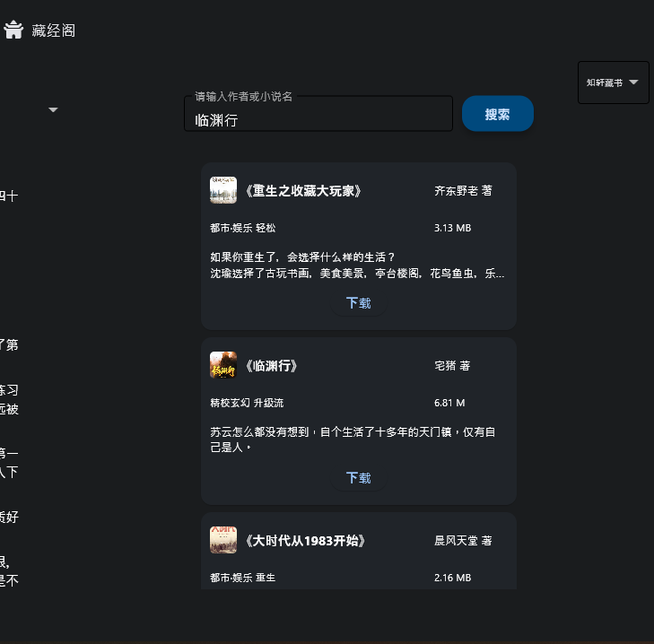Download the 临渊行 novel
This screenshot has height=644, width=654.
click(x=359, y=478)
